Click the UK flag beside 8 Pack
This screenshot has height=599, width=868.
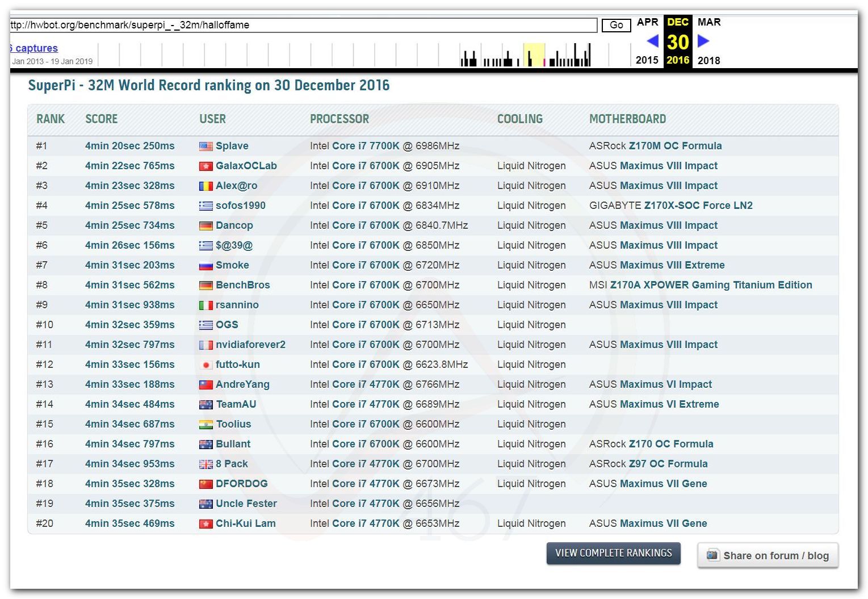tap(206, 464)
